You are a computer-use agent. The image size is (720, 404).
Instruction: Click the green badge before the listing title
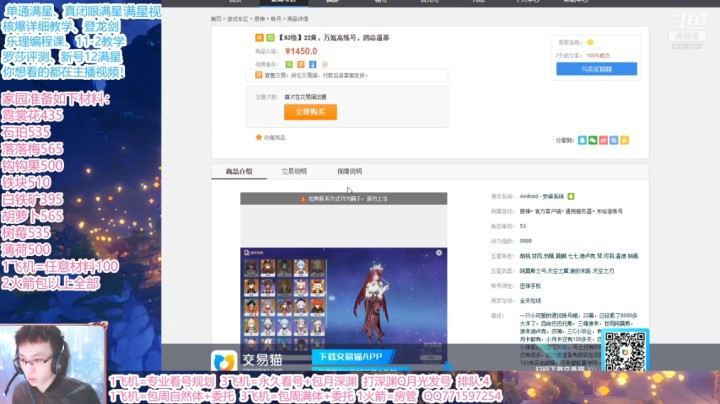pyautogui.click(x=270, y=38)
